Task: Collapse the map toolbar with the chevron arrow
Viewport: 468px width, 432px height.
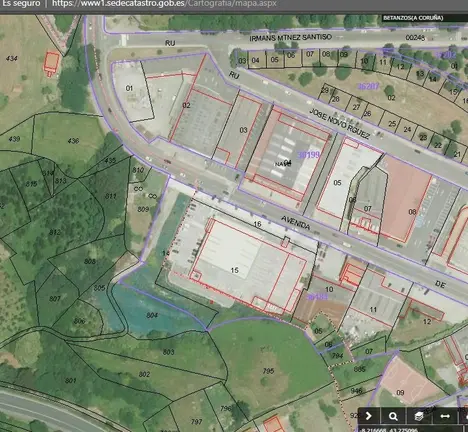Action: [369, 416]
